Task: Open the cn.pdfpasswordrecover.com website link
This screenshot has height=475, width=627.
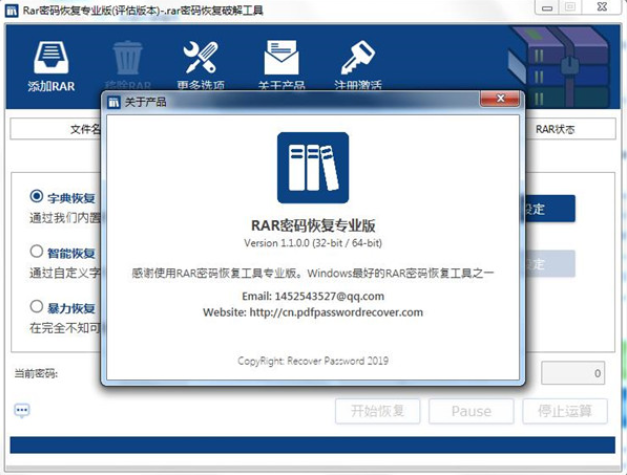Action: tap(342, 312)
